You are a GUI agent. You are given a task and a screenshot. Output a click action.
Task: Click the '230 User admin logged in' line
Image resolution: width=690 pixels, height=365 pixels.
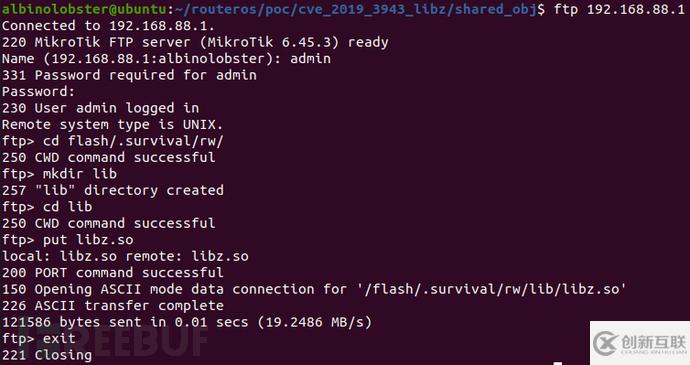[x=100, y=108]
